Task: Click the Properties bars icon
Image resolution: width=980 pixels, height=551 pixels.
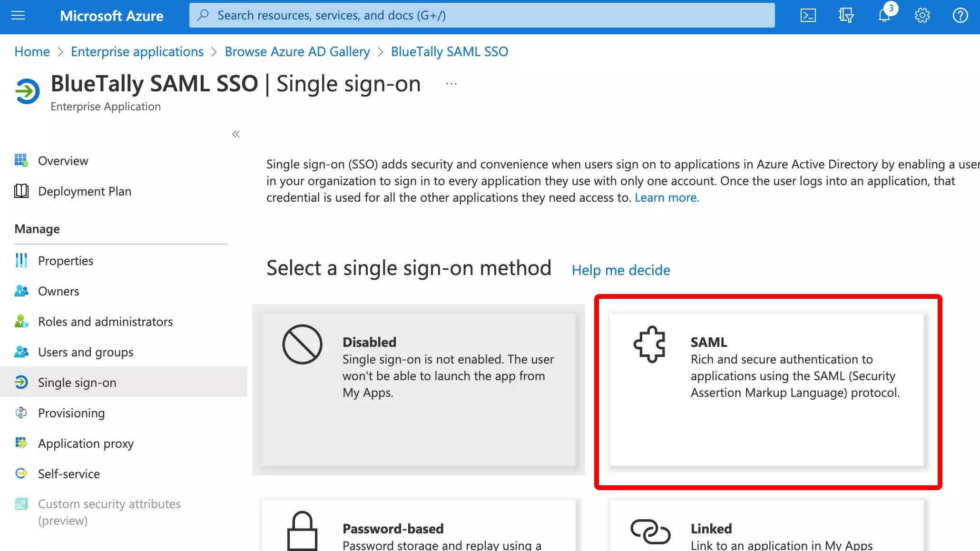Action: (21, 260)
